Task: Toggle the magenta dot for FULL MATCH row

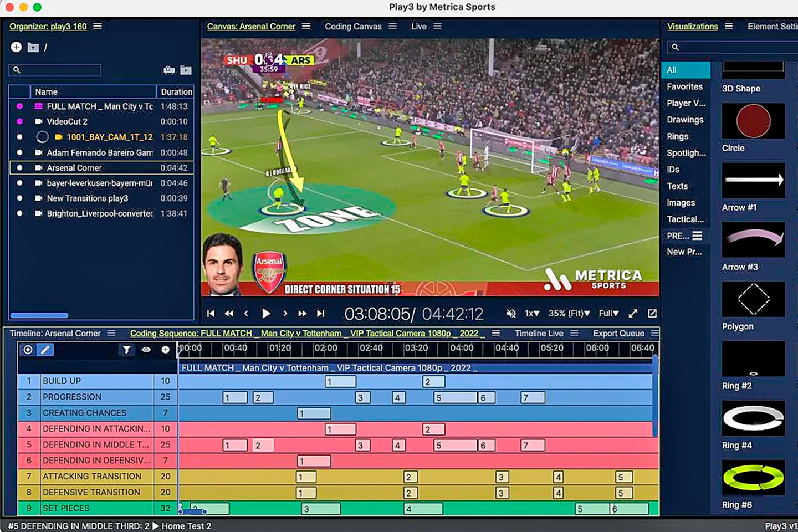Action: (x=20, y=106)
